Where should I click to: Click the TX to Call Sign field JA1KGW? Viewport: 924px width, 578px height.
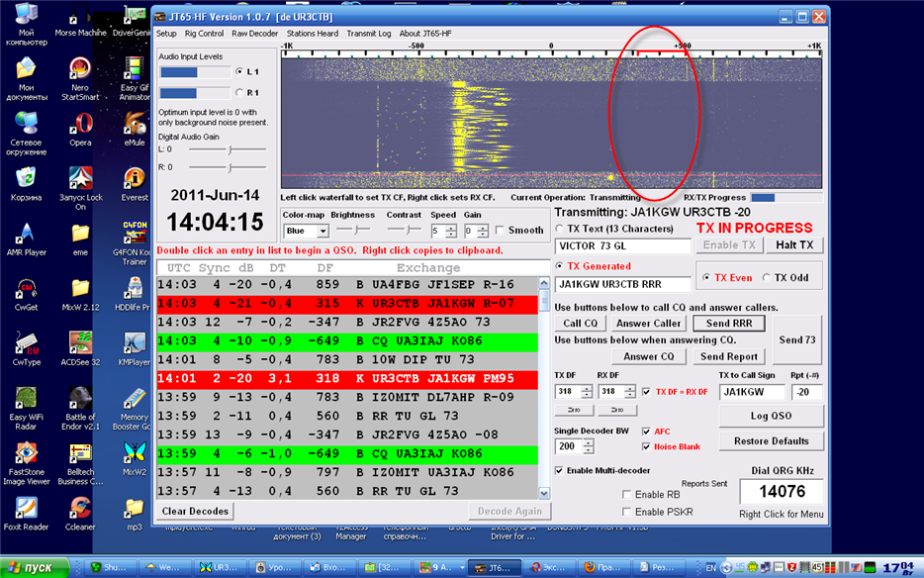[752, 392]
